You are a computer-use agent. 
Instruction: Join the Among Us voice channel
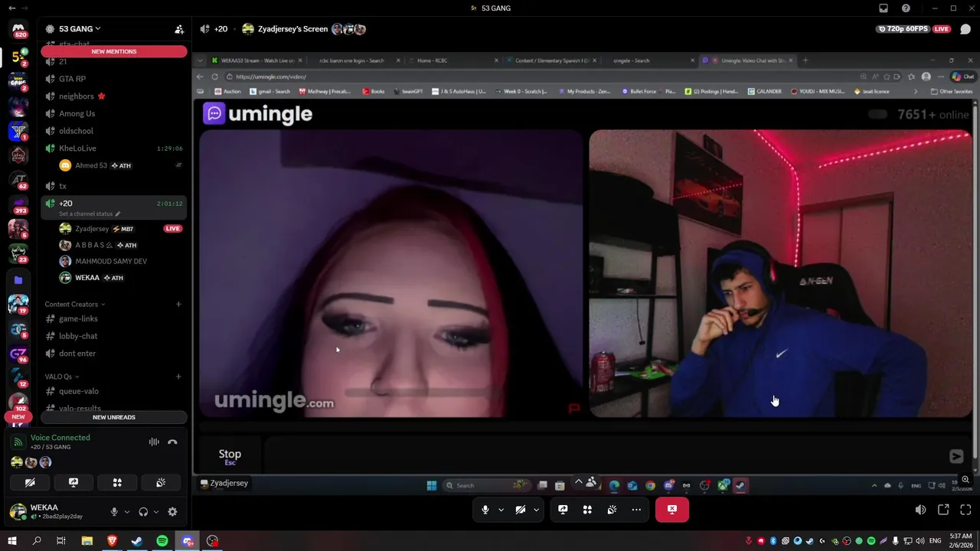pos(115,113)
